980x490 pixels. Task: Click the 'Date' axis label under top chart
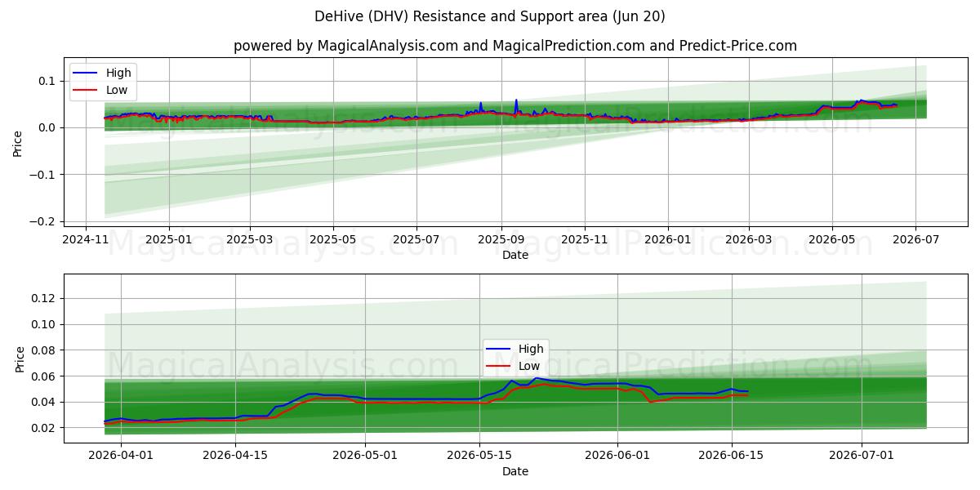tap(514, 255)
